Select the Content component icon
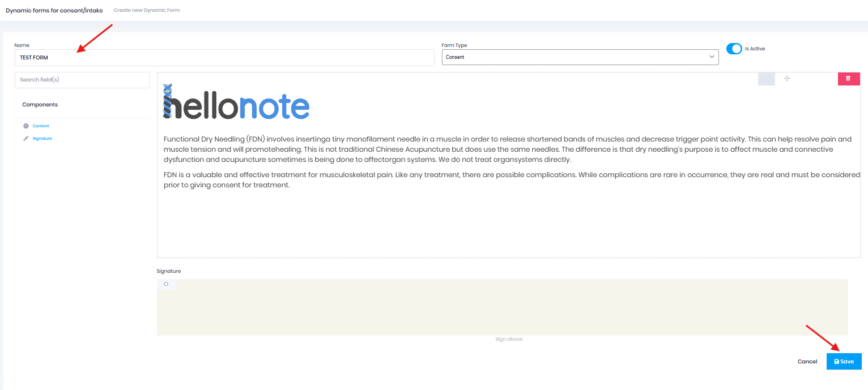This screenshot has height=390, width=868. point(25,126)
